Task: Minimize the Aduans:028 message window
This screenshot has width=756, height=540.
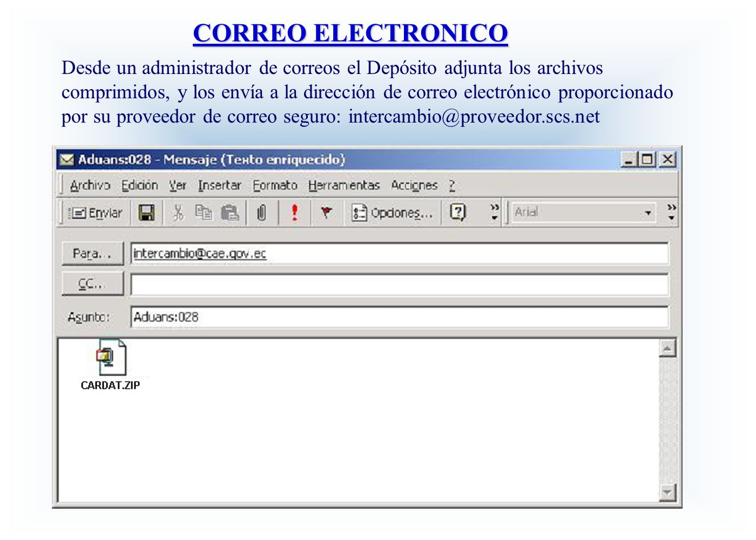Action: (629, 159)
